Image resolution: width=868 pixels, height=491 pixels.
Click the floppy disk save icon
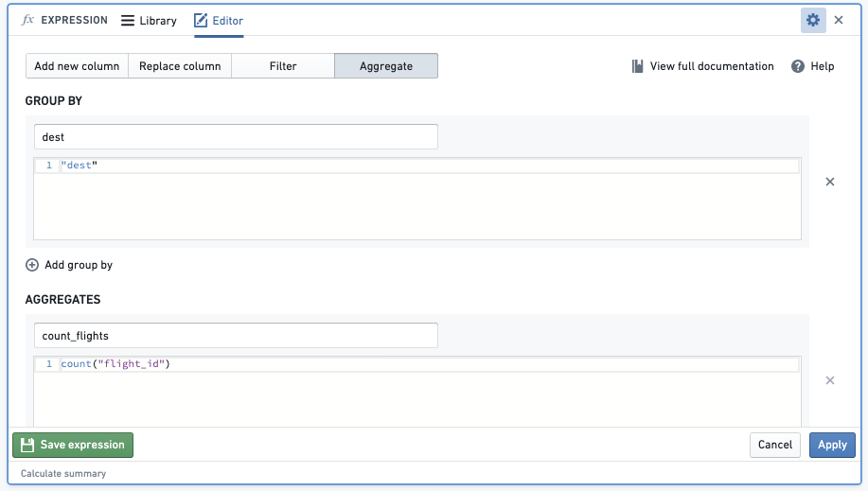[x=27, y=445]
